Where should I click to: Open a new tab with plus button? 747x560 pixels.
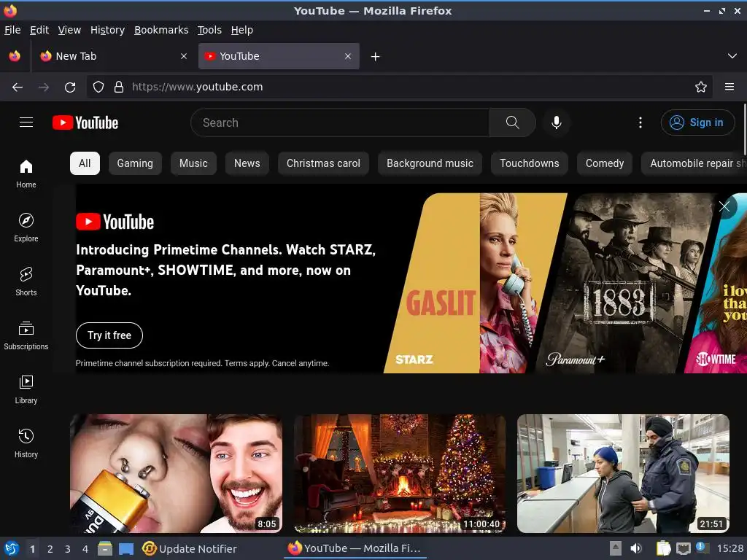point(376,57)
